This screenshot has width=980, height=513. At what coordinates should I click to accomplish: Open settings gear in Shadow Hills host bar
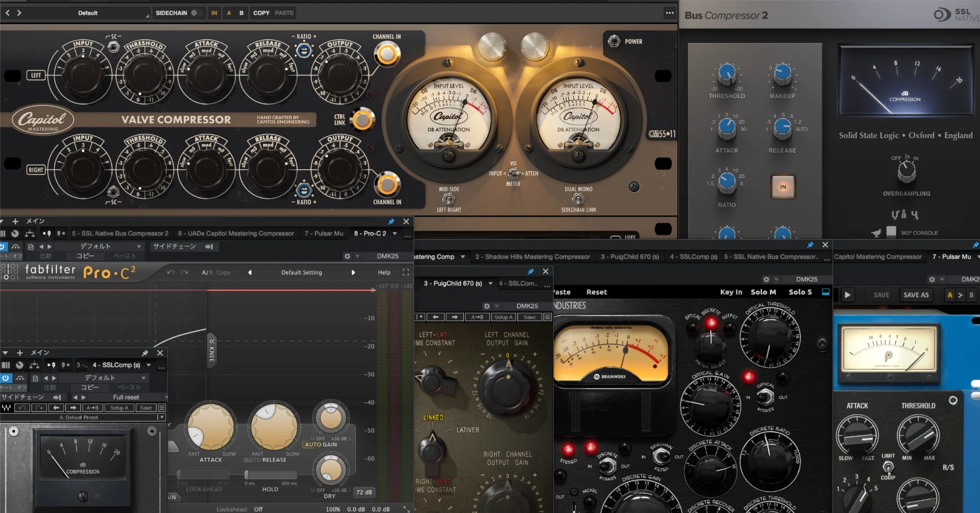(x=766, y=280)
